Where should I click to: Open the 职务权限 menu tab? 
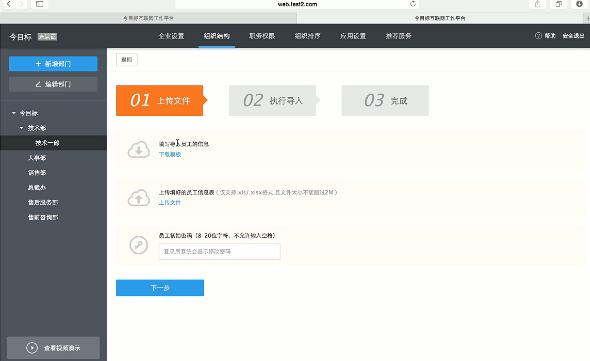pos(262,36)
